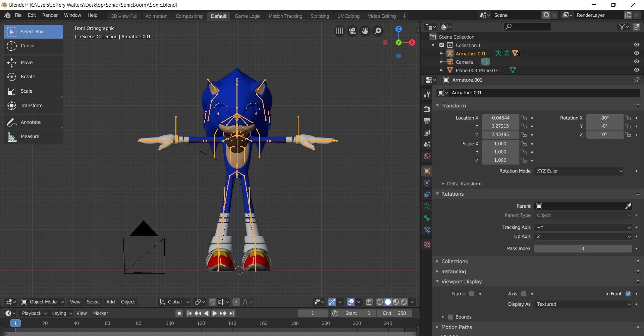Image resolution: width=644 pixels, height=336 pixels.
Task: Expand the Delta Transform panel
Action: tap(464, 184)
